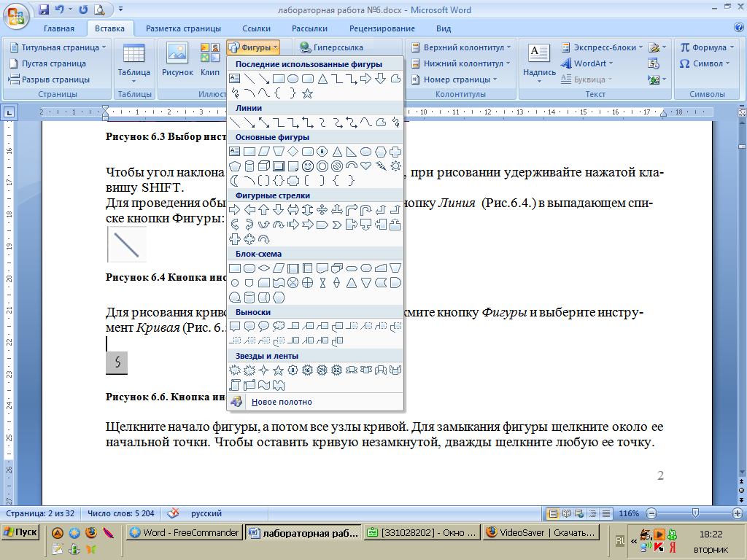Switch to the Ссылки tab
The image size is (747, 560).
tap(256, 28)
